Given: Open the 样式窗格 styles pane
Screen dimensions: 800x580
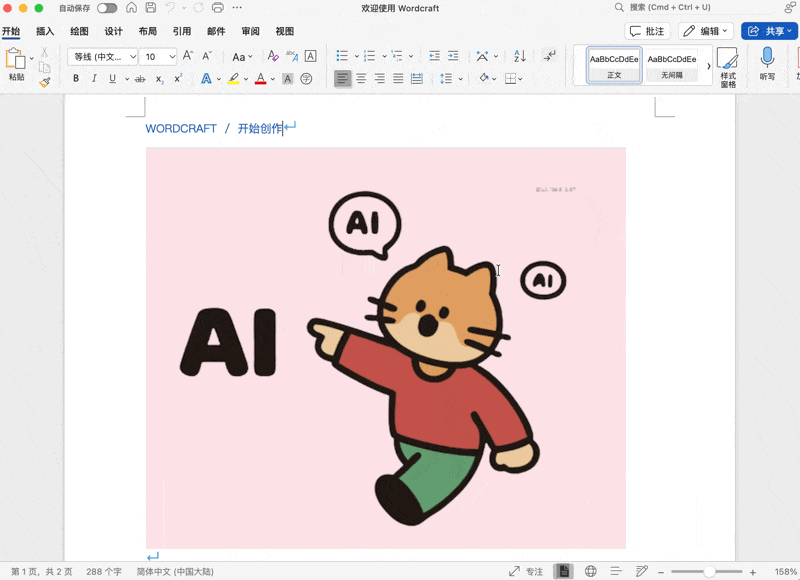Looking at the screenshot, I should 728,67.
